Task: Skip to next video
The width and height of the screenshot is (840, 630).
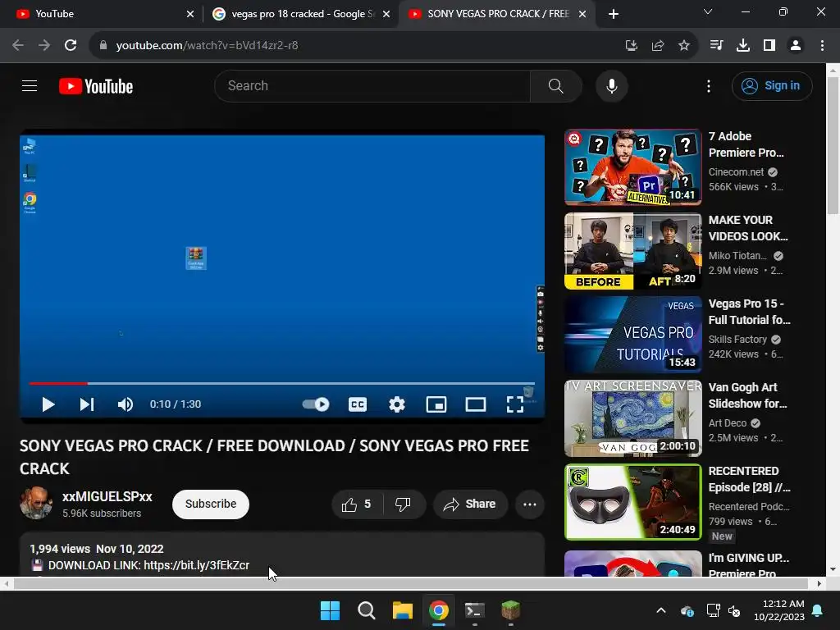Action: [x=87, y=404]
